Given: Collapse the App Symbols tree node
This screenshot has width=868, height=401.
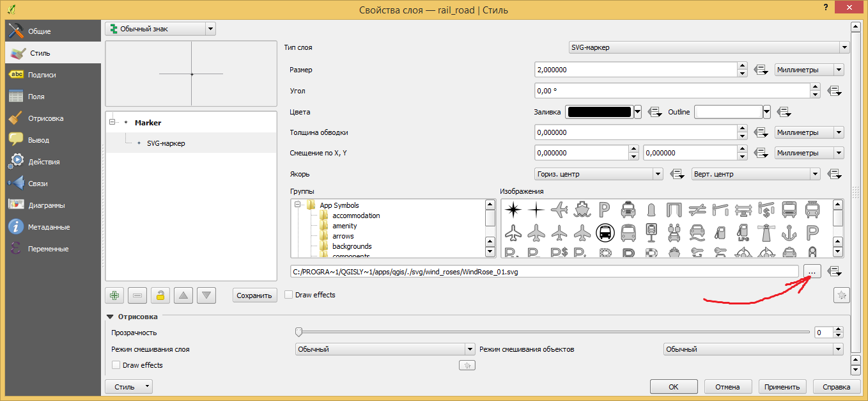Looking at the screenshot, I should coord(298,205).
